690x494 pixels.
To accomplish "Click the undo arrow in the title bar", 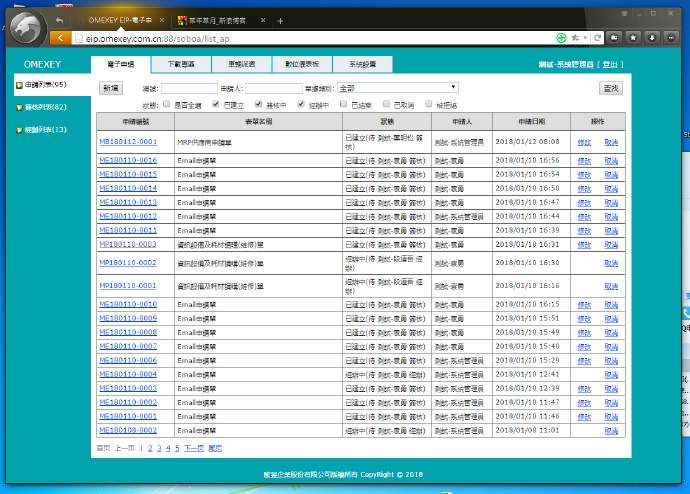I will [59, 20].
